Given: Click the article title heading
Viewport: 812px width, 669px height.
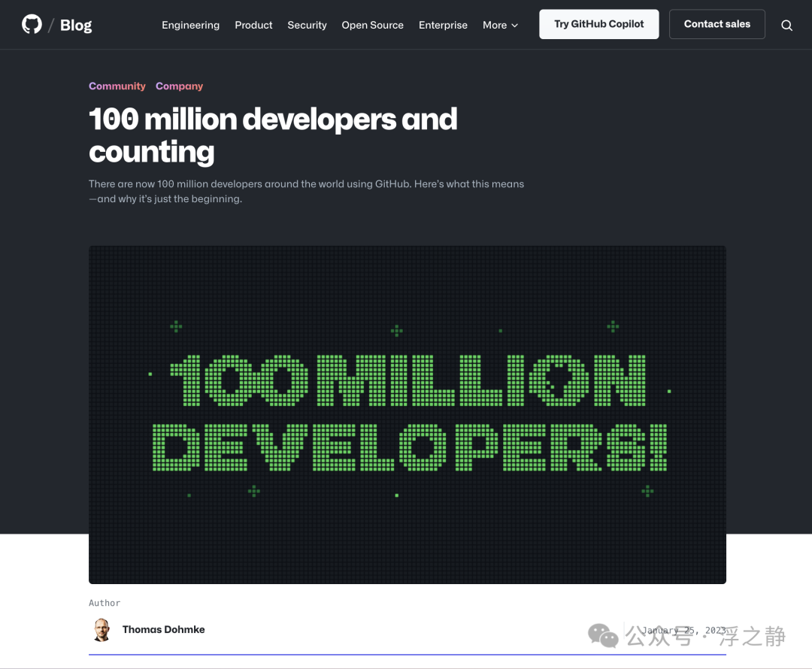Looking at the screenshot, I should coord(273,135).
